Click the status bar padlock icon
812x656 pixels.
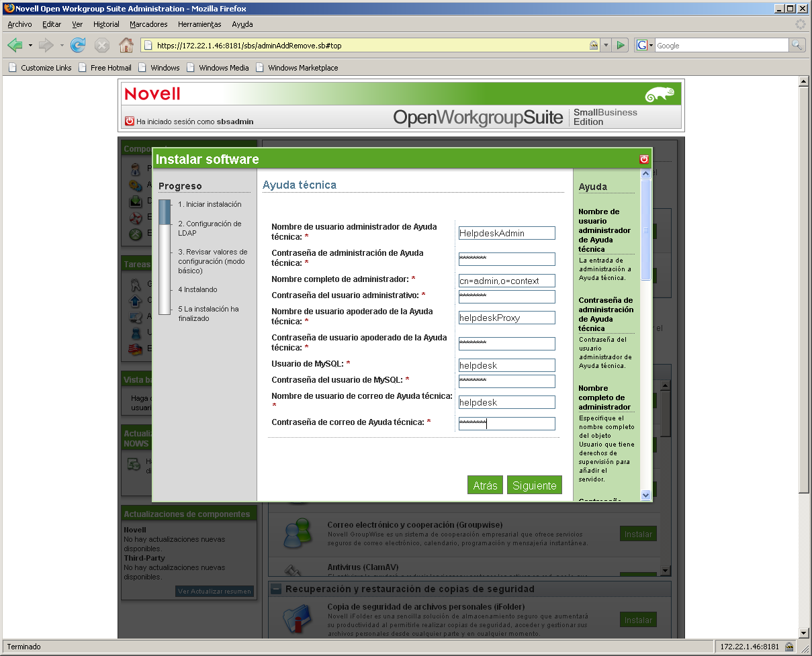(789, 647)
